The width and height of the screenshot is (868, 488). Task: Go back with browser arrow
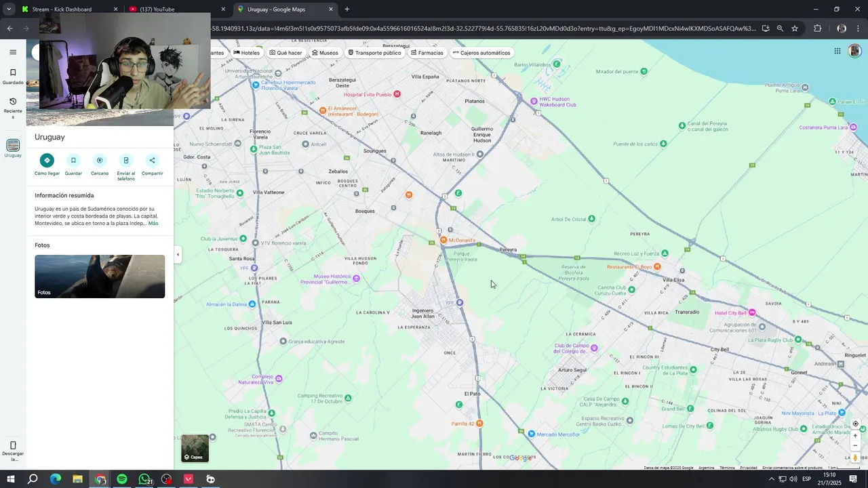(x=9, y=28)
